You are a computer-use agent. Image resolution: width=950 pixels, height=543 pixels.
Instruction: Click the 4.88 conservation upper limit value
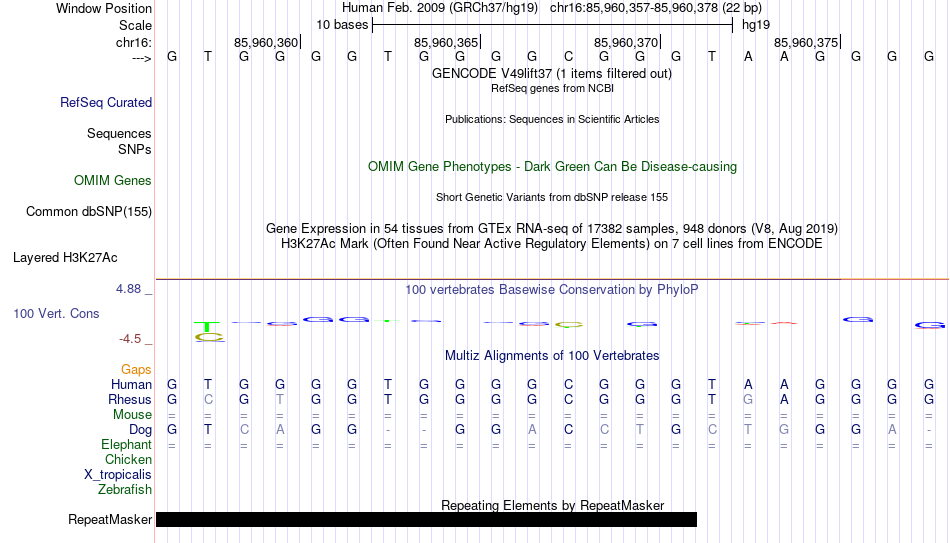coord(128,289)
